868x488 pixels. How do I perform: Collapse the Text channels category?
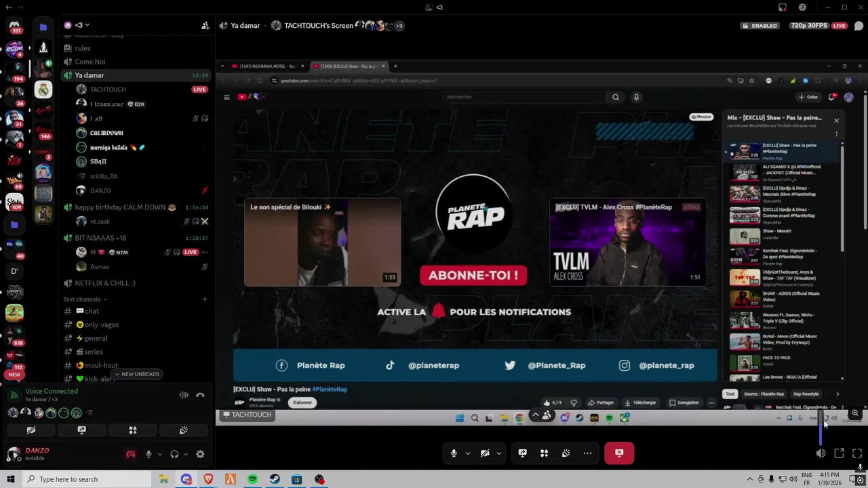(85, 299)
